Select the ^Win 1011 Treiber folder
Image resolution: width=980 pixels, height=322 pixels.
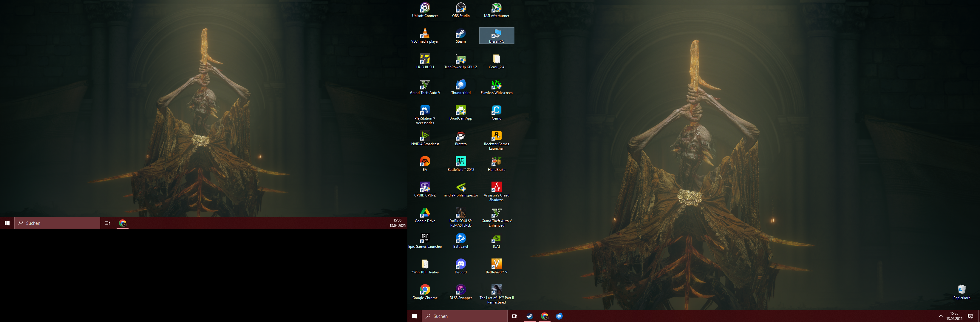tap(425, 264)
